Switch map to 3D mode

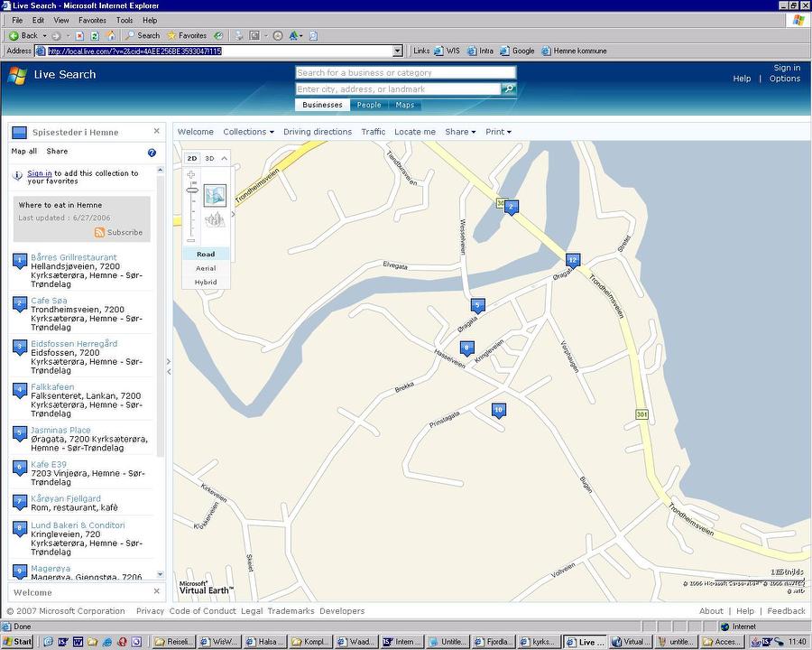209,158
